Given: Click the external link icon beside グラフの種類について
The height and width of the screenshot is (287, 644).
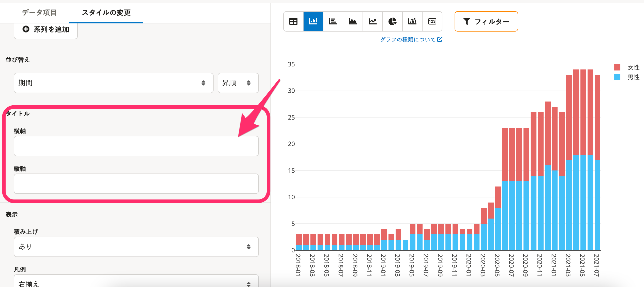Looking at the screenshot, I should [x=440, y=39].
